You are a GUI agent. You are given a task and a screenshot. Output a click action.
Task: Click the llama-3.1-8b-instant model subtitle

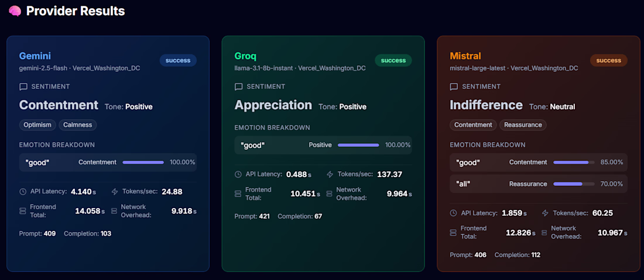pos(263,68)
